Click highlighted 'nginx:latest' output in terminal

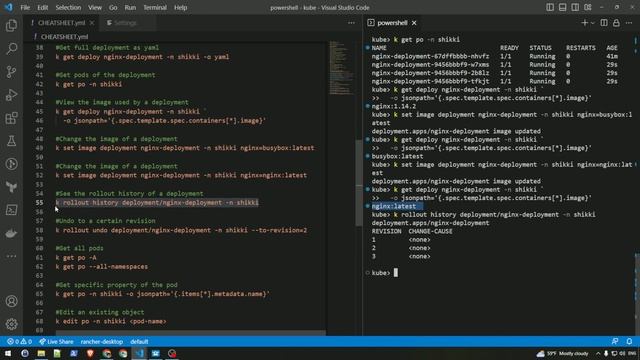tap(394, 206)
